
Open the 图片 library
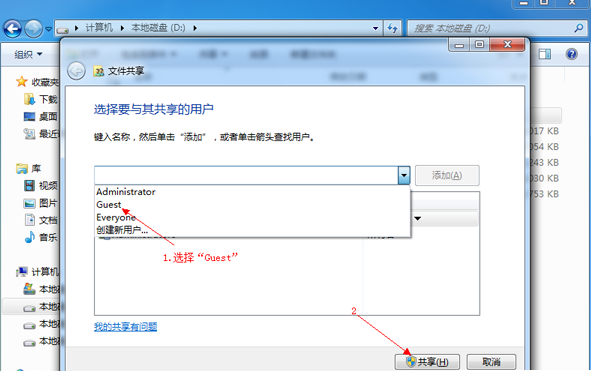click(x=41, y=203)
